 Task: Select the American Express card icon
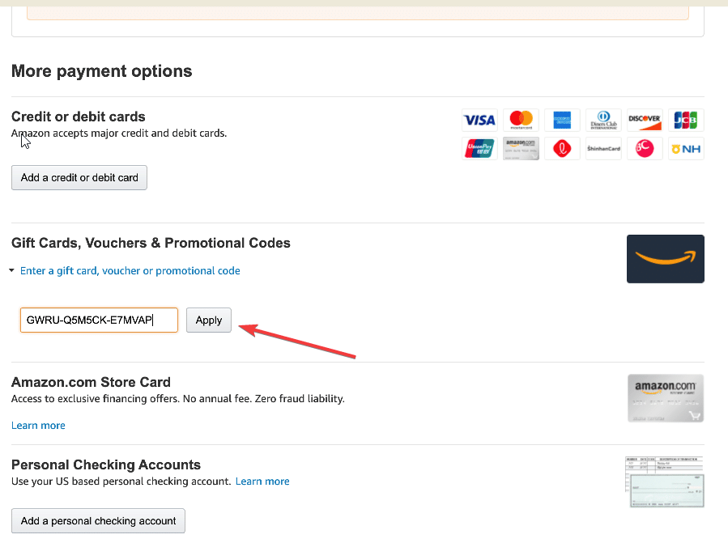pyautogui.click(x=562, y=120)
